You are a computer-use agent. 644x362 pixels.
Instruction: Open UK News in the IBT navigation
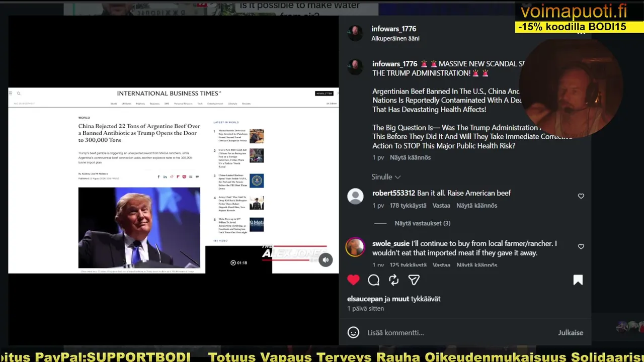pyautogui.click(x=126, y=104)
